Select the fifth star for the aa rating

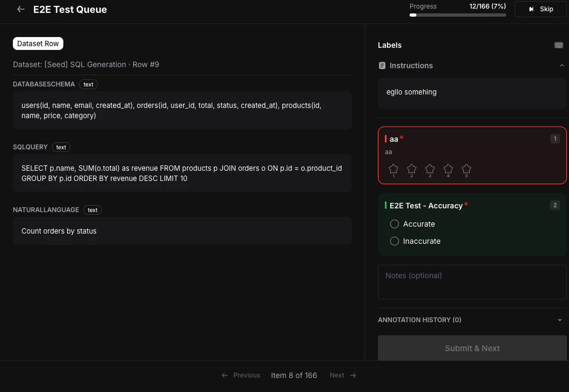coord(466,168)
